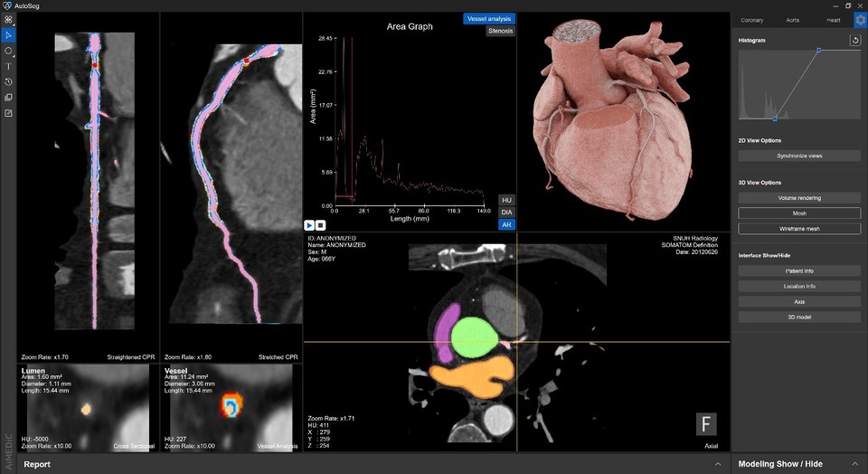Select the Text annotation tool

tap(8, 66)
